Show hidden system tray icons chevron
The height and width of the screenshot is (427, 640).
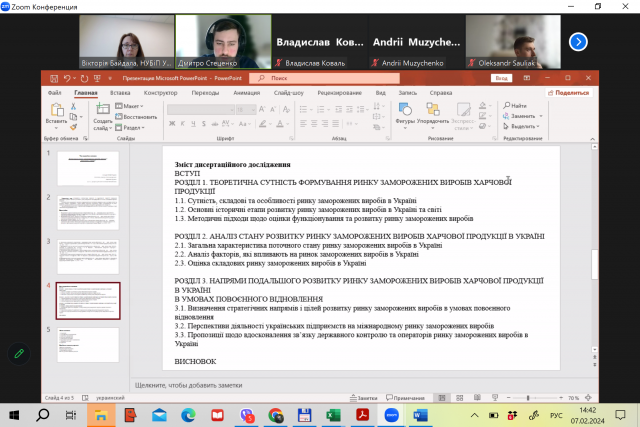coord(474,416)
